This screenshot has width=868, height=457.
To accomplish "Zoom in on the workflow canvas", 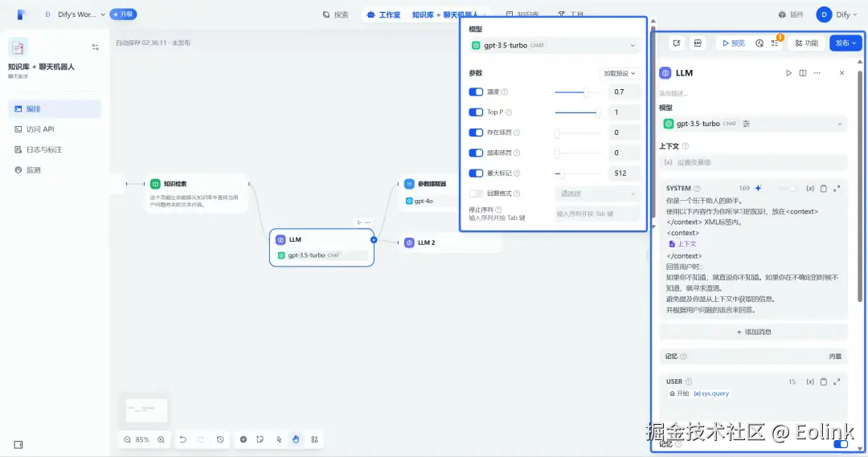I will click(x=161, y=440).
